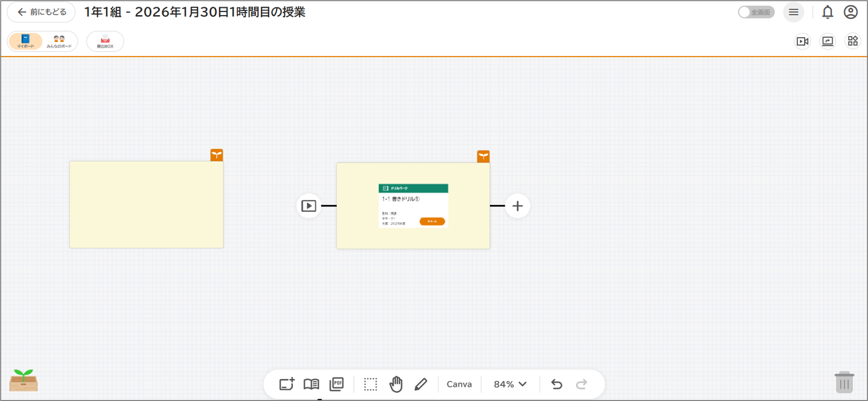The height and width of the screenshot is (401, 868).
Task: Expand the 84% zoom dropdown
Action: 510,384
